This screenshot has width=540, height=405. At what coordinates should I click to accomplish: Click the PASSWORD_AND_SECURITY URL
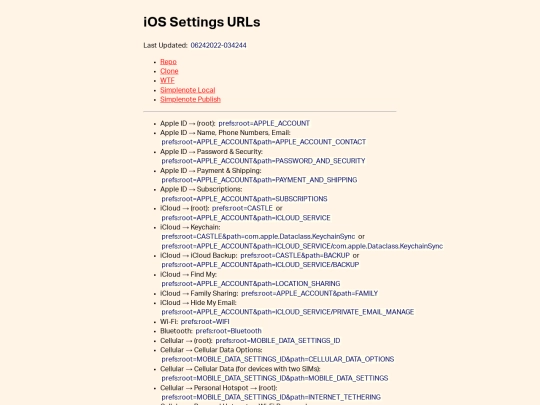(x=263, y=161)
